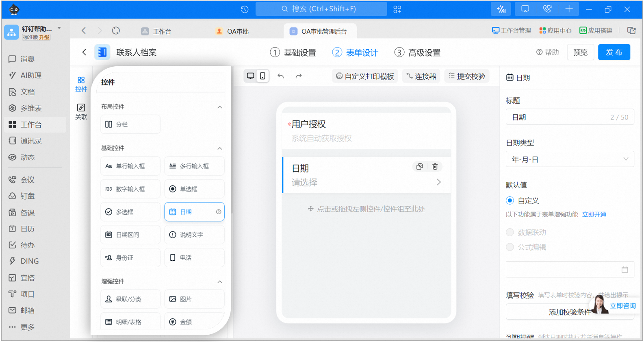
Task: Open the history clock icon in the title bar
Action: [x=245, y=9]
